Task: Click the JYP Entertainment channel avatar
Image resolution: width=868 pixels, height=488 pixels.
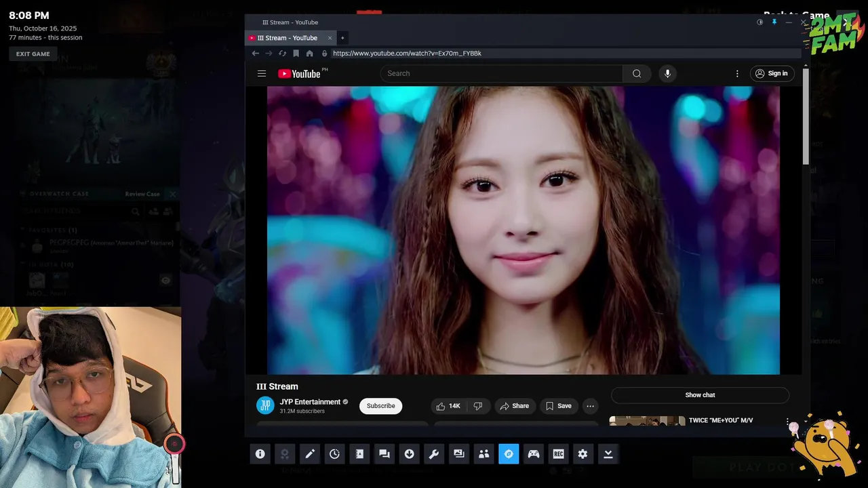Action: click(x=265, y=406)
